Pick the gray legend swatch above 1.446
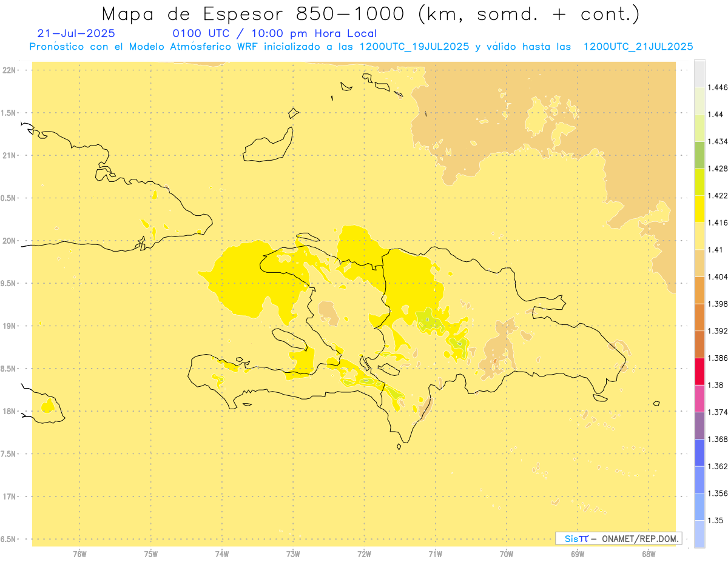 (x=699, y=74)
